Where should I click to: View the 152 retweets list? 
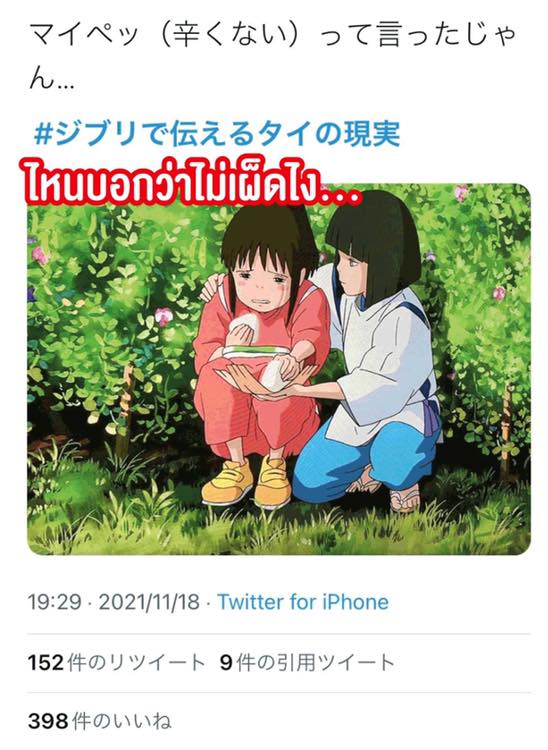(117, 662)
